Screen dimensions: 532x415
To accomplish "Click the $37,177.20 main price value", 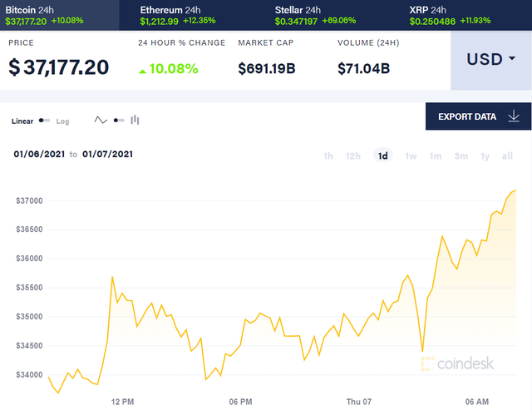I will tap(58, 67).
